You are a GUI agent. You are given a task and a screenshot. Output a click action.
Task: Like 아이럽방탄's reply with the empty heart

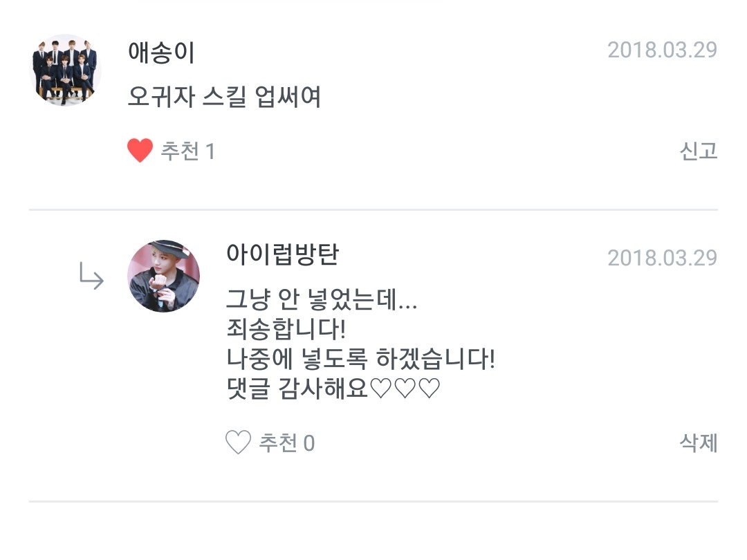(238, 442)
